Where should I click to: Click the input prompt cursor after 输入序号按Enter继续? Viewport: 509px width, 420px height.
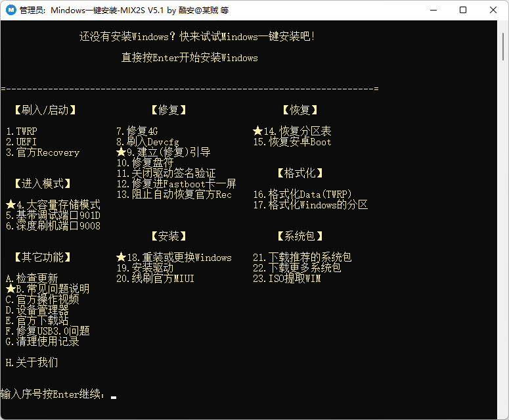(x=113, y=397)
